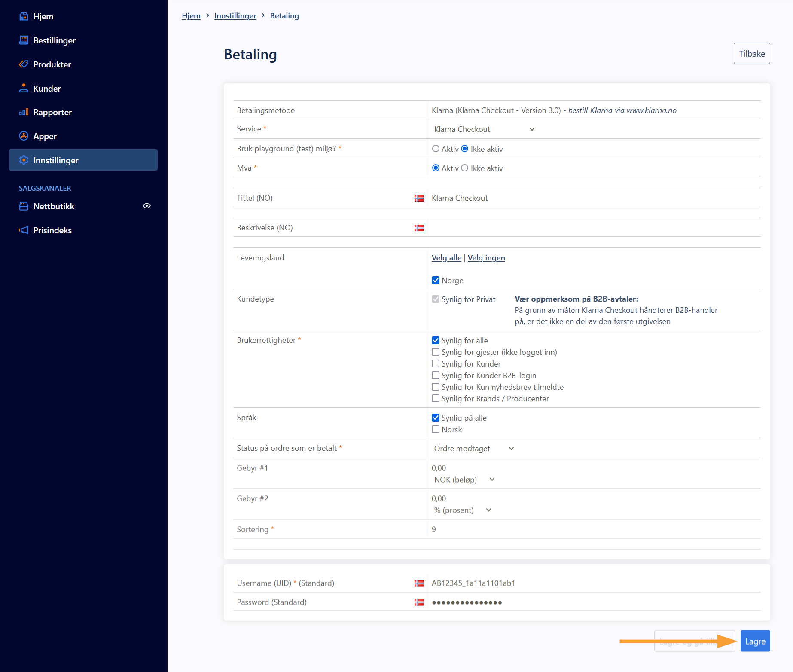
Task: Click the Betaling breadcrumb text
Action: coord(284,16)
